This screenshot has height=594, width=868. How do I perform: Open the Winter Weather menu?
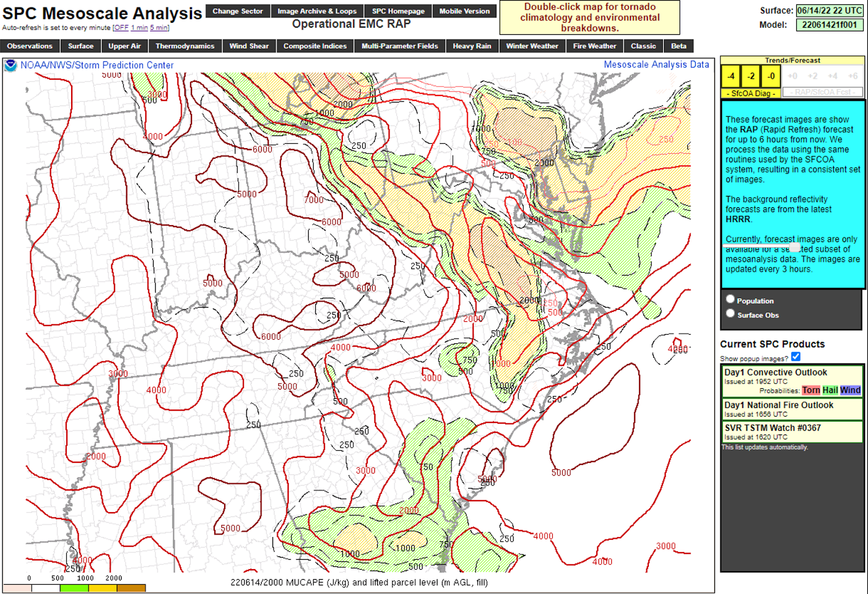[532, 46]
